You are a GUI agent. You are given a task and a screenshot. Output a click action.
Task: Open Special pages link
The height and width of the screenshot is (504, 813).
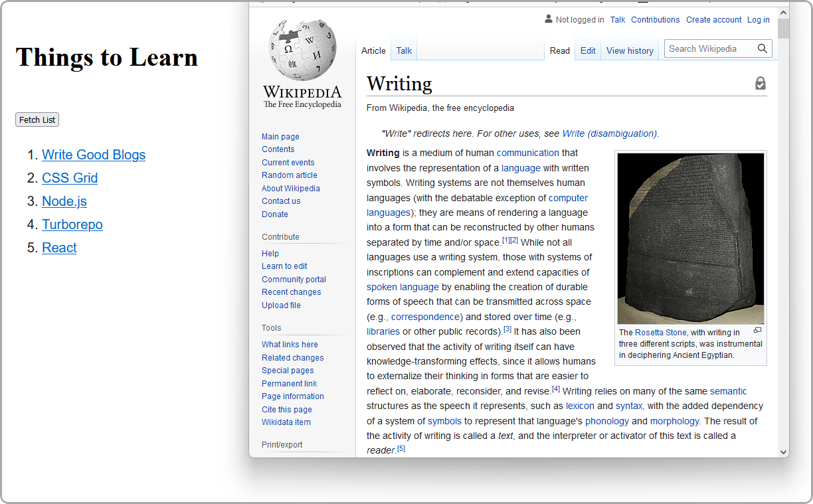(x=288, y=371)
